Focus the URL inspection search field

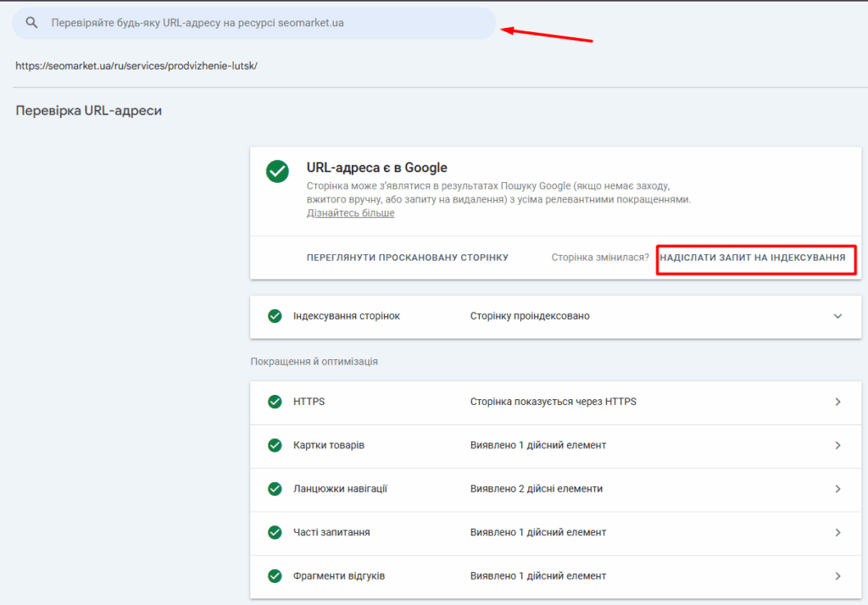coord(254,23)
